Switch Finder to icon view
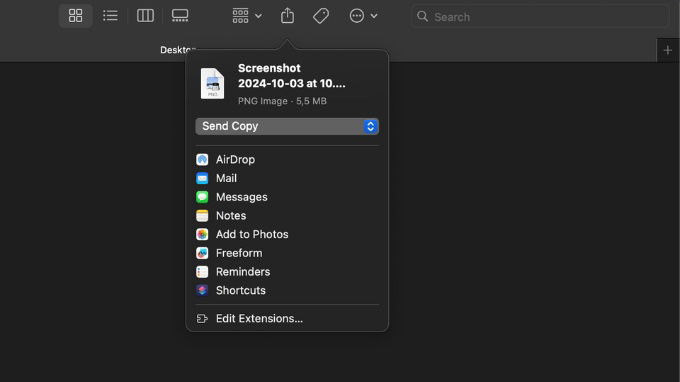The height and width of the screenshot is (382, 680). (75, 16)
